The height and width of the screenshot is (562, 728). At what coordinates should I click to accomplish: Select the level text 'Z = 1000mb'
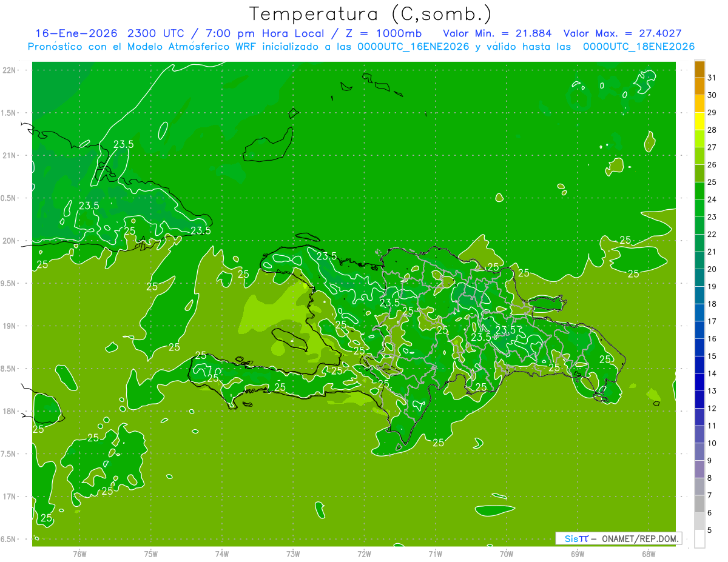383,33
